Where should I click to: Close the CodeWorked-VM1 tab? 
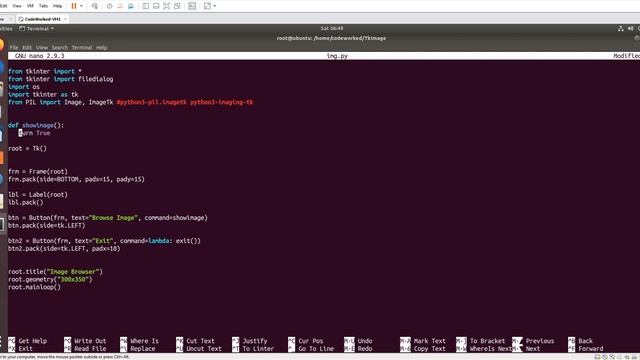click(65, 19)
